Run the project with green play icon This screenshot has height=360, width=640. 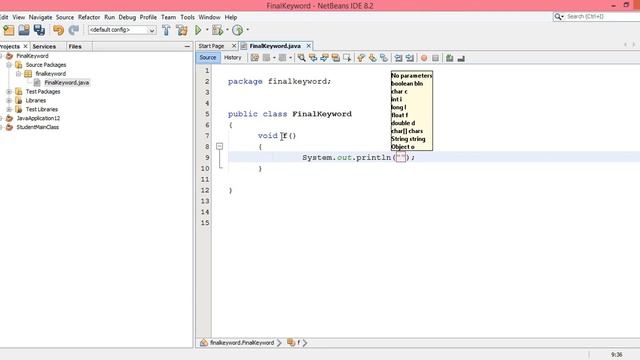(198, 30)
